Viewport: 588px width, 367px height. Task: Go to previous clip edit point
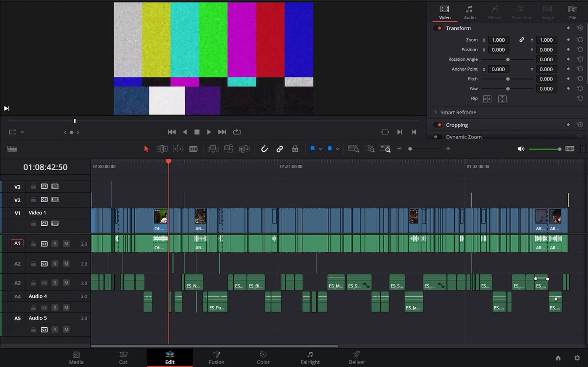click(414, 132)
